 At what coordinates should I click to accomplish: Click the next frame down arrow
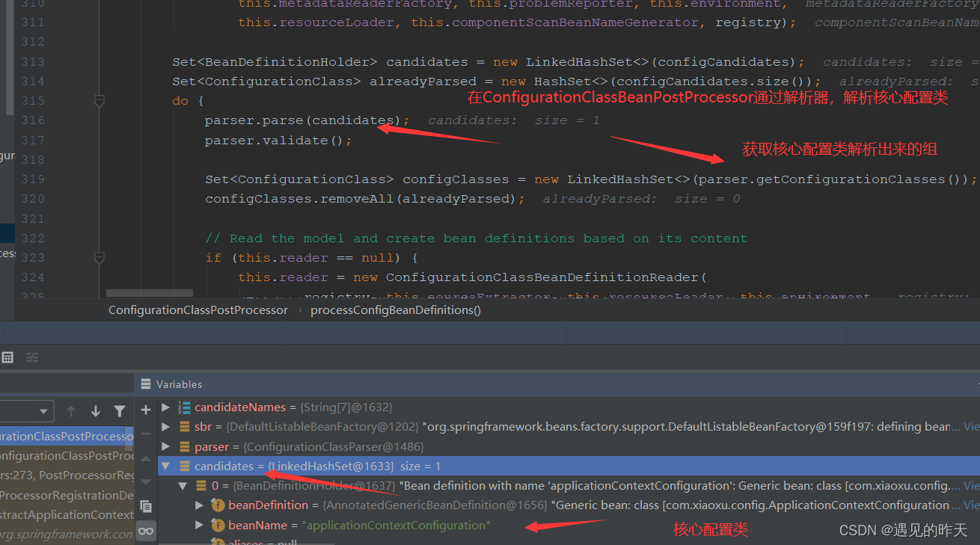coord(95,411)
